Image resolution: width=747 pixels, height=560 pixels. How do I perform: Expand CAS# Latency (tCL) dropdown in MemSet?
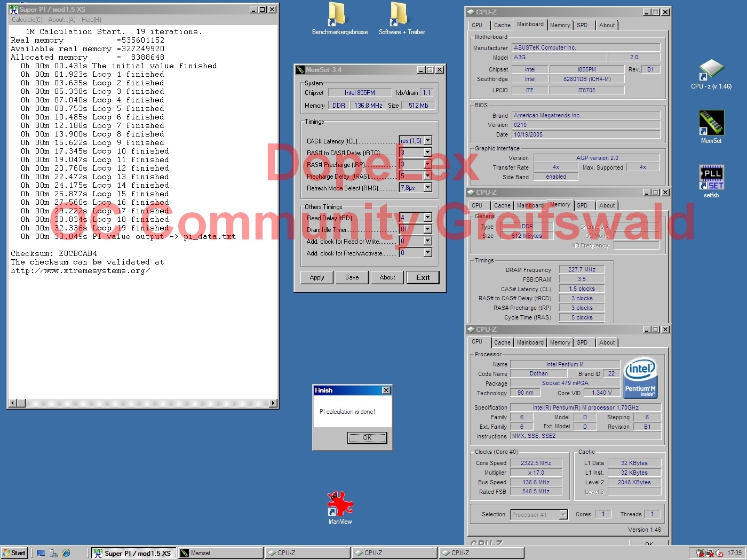427,141
